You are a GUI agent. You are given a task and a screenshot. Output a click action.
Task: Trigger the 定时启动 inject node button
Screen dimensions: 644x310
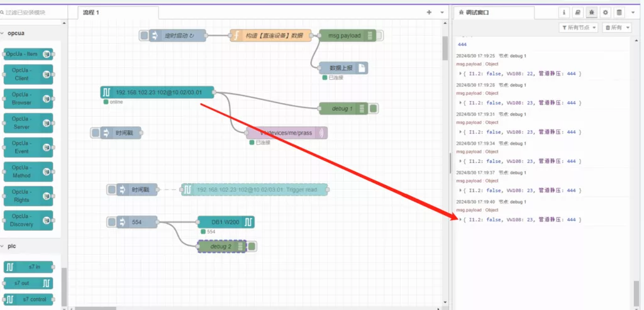pyautogui.click(x=145, y=36)
